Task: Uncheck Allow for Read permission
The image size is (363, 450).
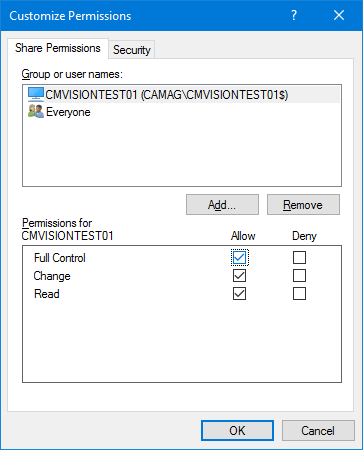Action: pyautogui.click(x=239, y=294)
